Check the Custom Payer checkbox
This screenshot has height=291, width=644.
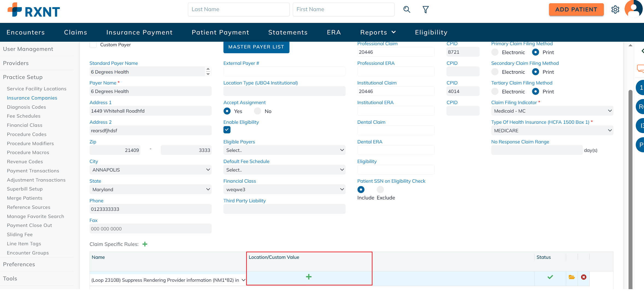[x=93, y=45]
